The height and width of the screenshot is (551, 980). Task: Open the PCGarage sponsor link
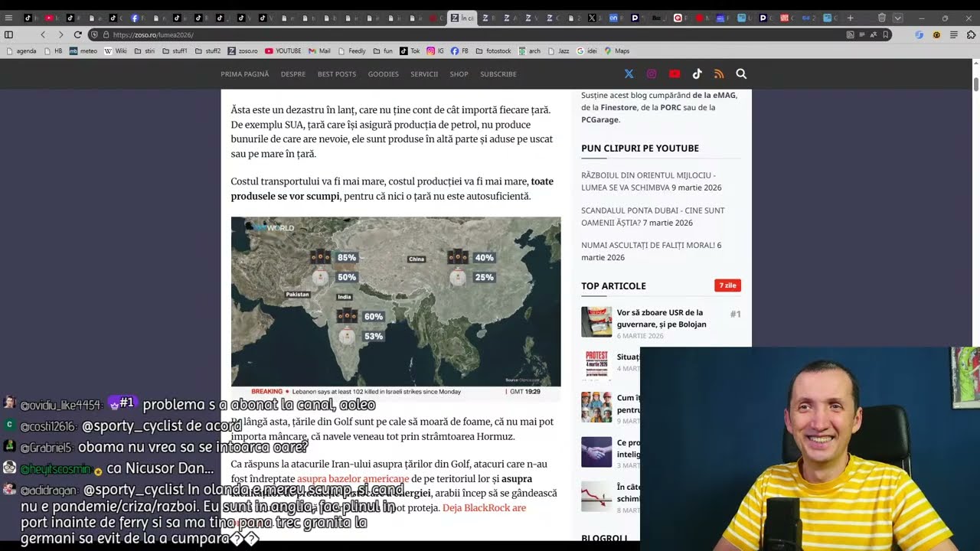click(x=599, y=120)
